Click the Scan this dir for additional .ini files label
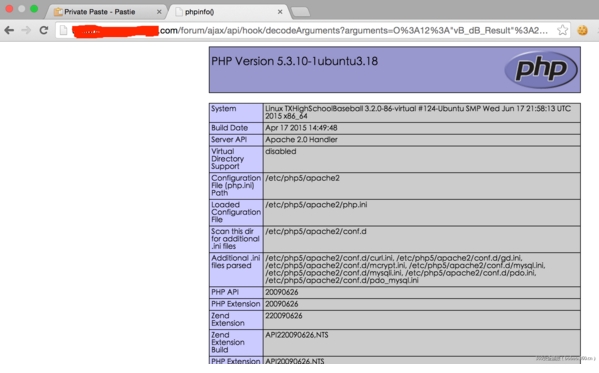The width and height of the screenshot is (599, 373). (235, 239)
